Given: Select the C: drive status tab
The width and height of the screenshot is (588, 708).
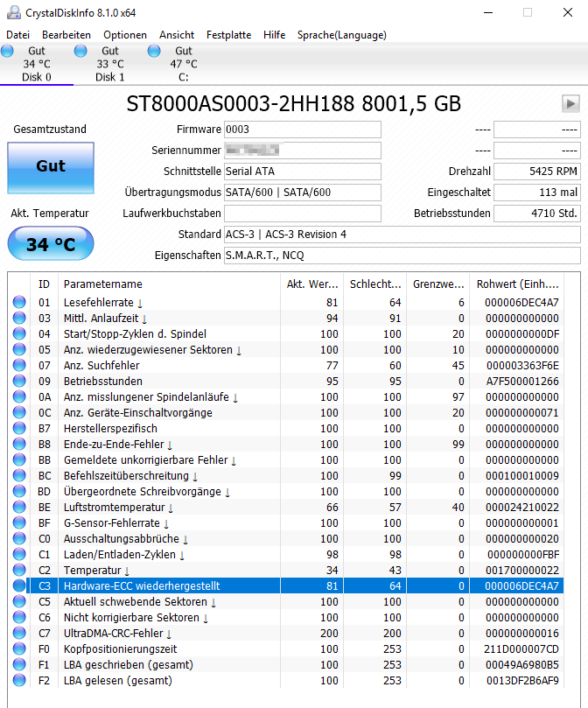Looking at the screenshot, I should tap(184, 64).
